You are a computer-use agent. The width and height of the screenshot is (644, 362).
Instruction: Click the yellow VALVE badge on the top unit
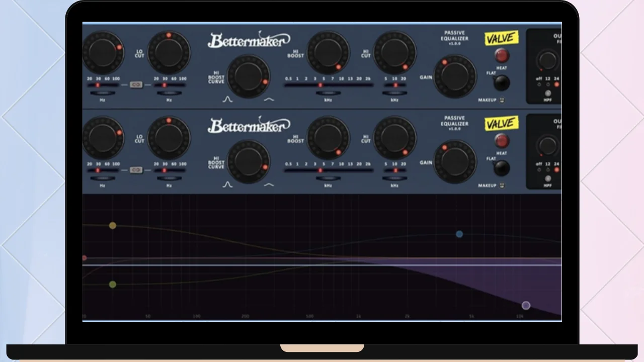click(x=501, y=38)
